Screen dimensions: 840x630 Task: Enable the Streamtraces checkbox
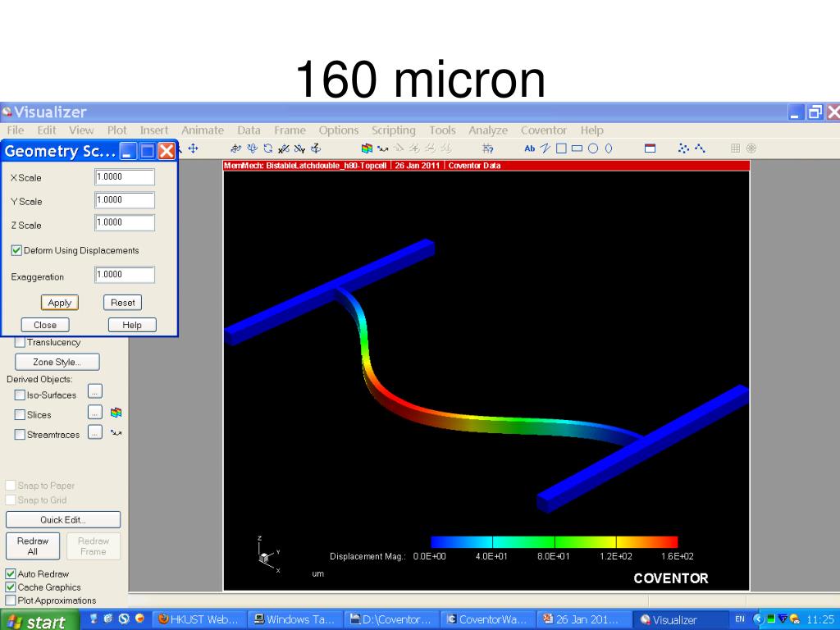point(20,435)
